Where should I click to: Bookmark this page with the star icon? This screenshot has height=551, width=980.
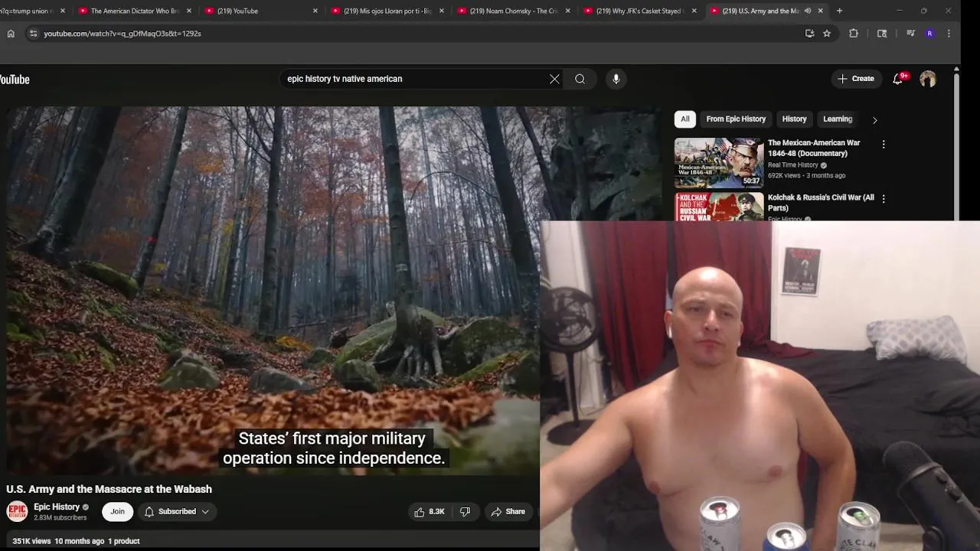coord(827,34)
